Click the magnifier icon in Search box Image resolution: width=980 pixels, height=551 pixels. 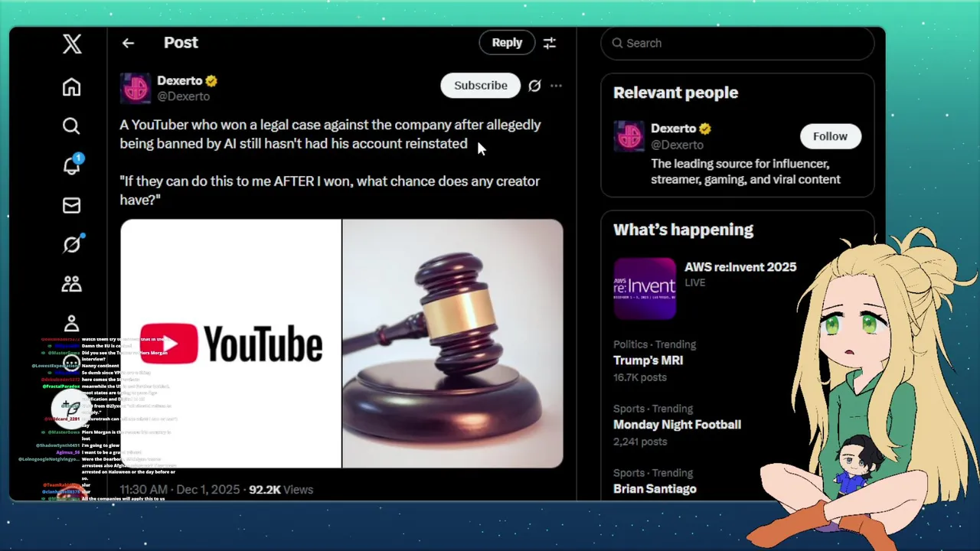pyautogui.click(x=617, y=43)
